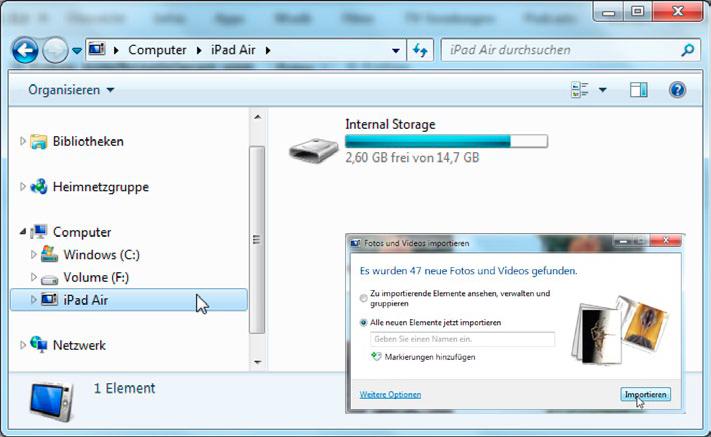Click the Windows (C:) drive icon
711x437 pixels.
(x=49, y=254)
